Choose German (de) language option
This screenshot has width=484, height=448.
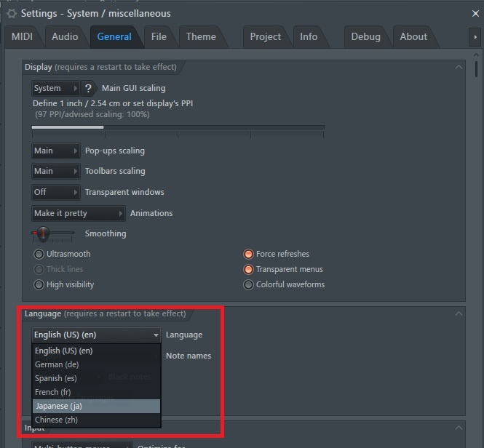click(95, 364)
